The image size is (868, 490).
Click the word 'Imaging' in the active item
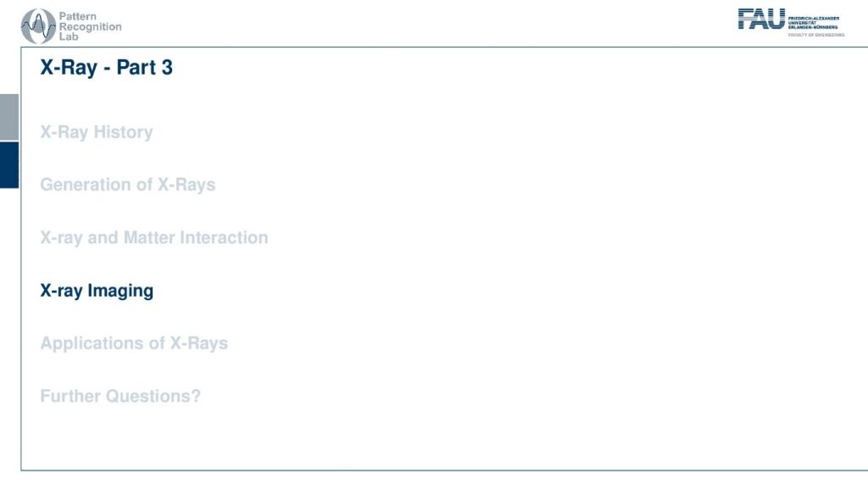click(120, 292)
